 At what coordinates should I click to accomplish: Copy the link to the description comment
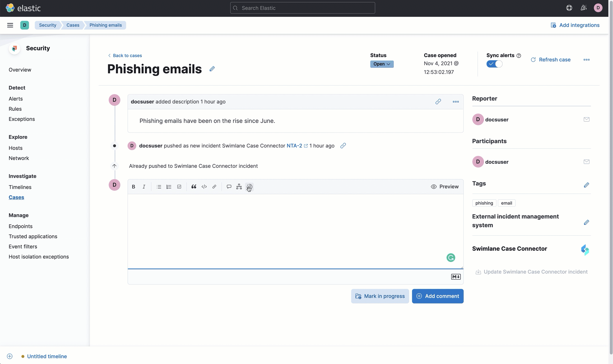pos(438,101)
